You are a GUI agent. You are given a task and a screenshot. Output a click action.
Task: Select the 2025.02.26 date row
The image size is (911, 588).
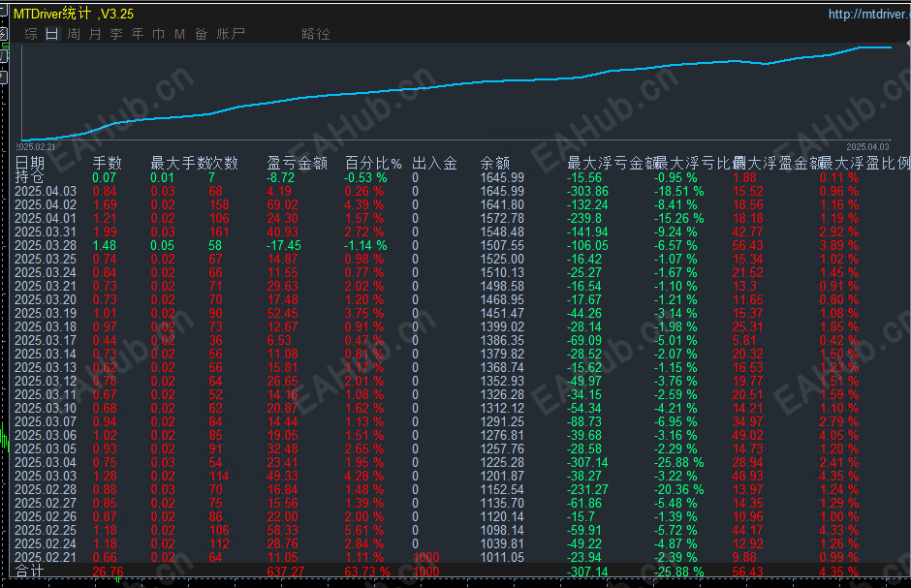46,516
